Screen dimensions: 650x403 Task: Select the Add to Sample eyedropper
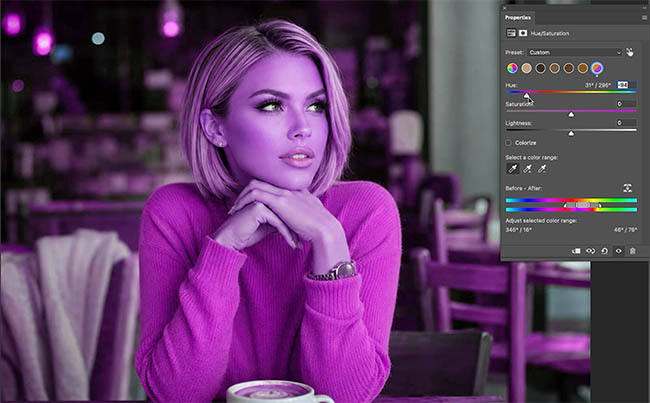[x=527, y=168]
